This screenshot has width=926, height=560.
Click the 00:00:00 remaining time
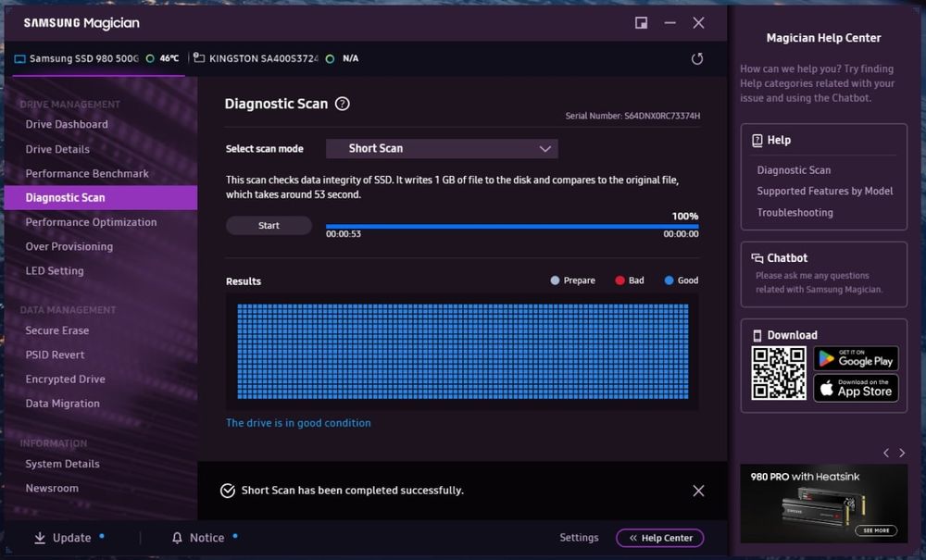point(681,234)
